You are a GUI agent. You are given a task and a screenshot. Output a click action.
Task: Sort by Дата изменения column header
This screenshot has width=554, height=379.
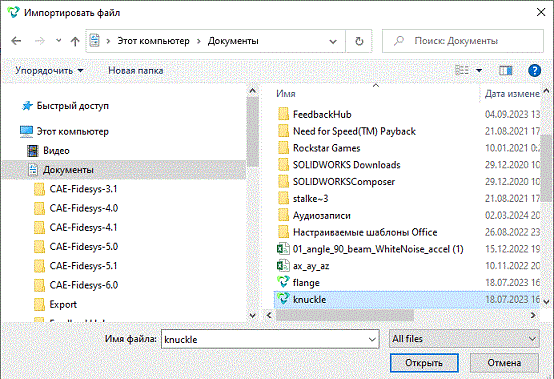[x=512, y=94]
